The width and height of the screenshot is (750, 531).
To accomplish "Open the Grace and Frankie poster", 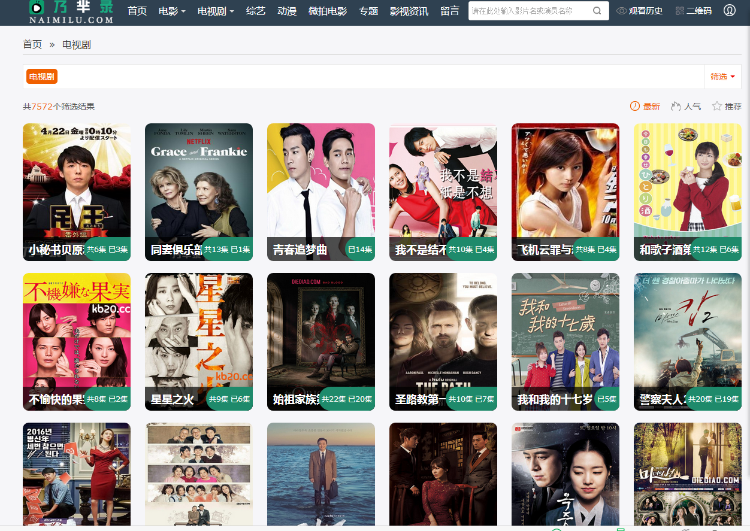I will pos(199,192).
